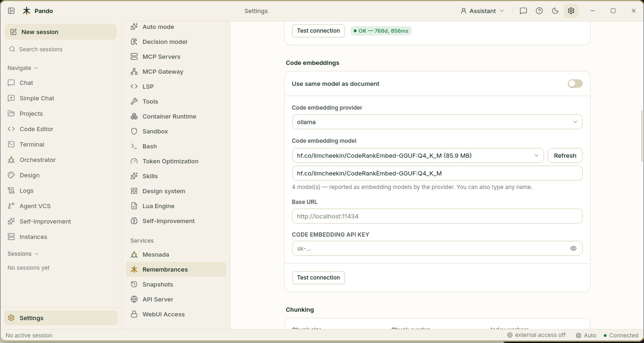Collapse the Navigate section
644x343 pixels.
22,68
